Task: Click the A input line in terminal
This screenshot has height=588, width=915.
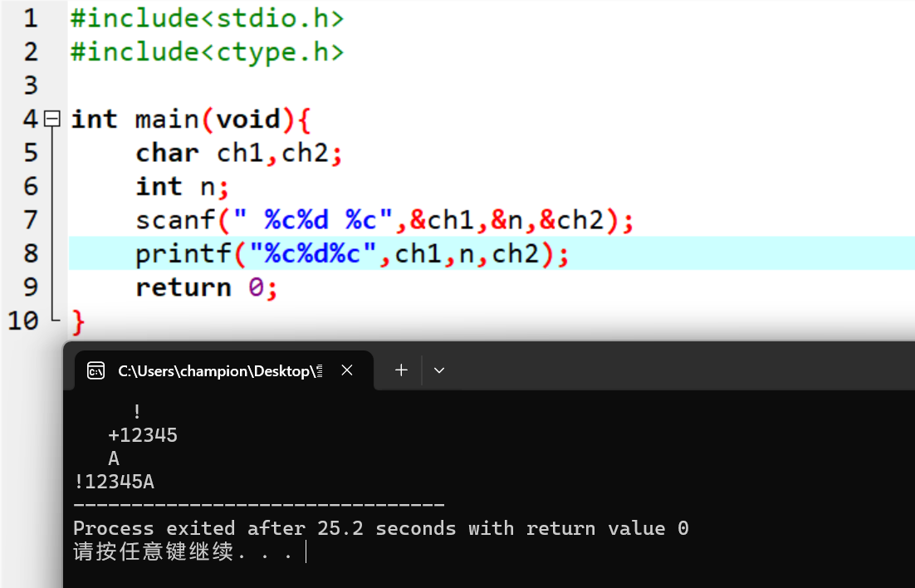Action: (114, 458)
